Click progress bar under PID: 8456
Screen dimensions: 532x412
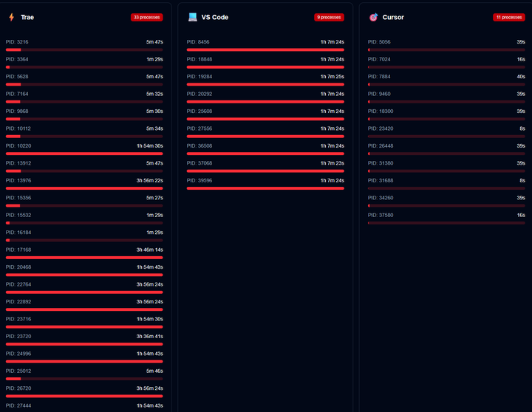point(265,50)
